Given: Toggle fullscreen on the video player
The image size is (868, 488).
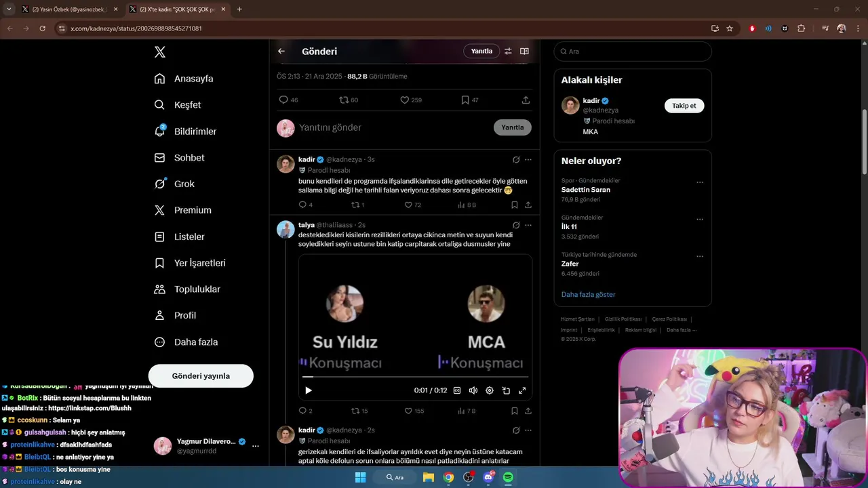Looking at the screenshot, I should tap(522, 390).
